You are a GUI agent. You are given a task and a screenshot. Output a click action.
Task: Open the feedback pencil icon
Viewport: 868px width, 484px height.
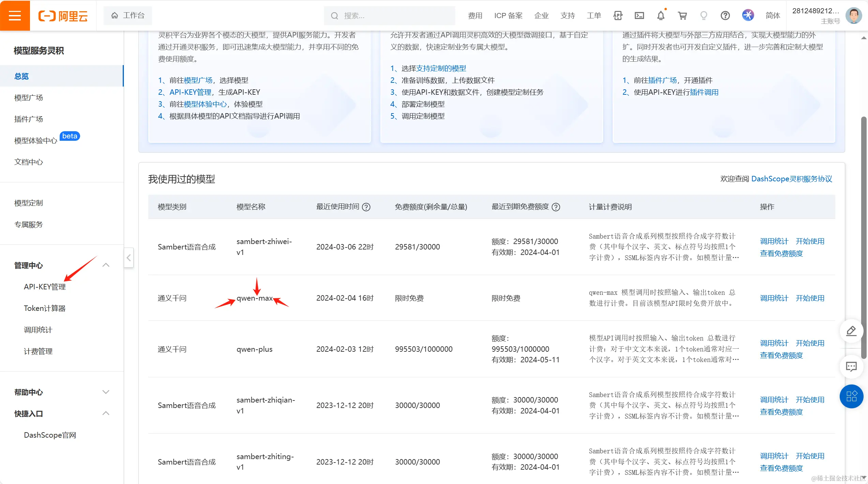coord(851,331)
